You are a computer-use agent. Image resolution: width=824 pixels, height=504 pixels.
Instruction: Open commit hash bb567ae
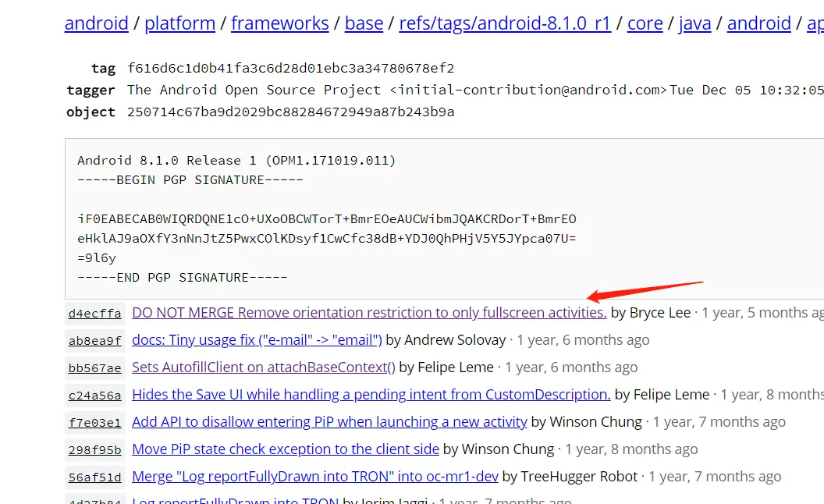[94, 368]
